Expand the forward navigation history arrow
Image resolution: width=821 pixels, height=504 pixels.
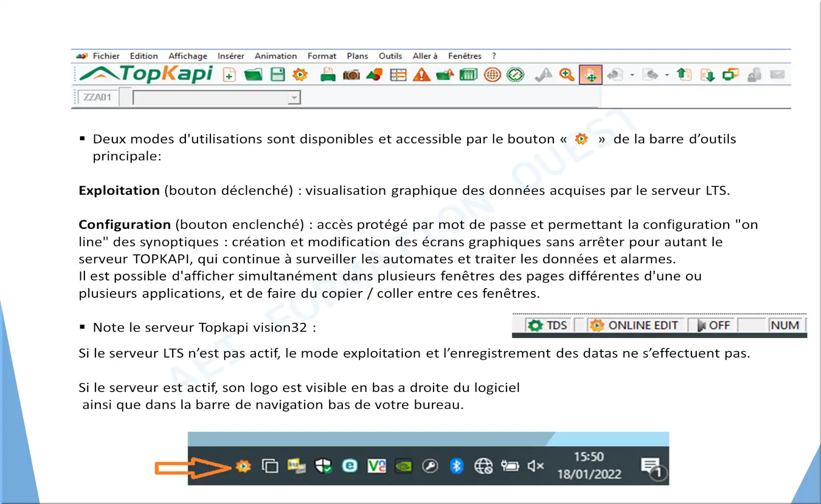(667, 75)
